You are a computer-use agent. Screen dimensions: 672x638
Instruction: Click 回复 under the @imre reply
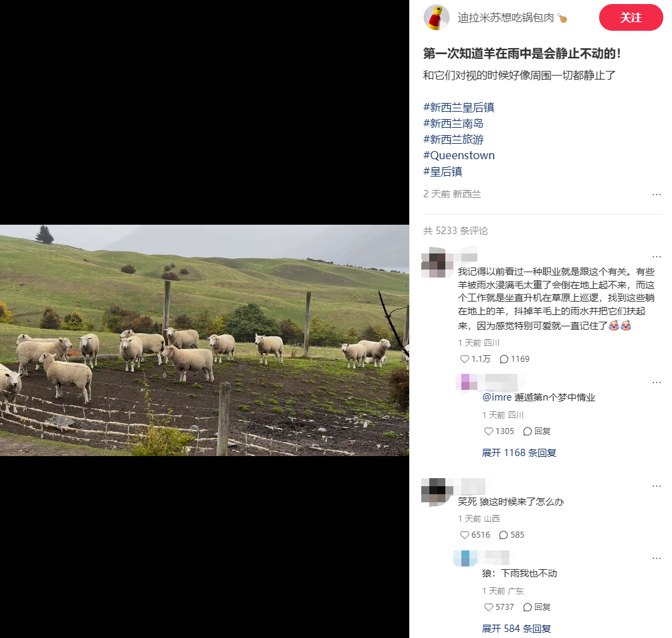coord(537,431)
